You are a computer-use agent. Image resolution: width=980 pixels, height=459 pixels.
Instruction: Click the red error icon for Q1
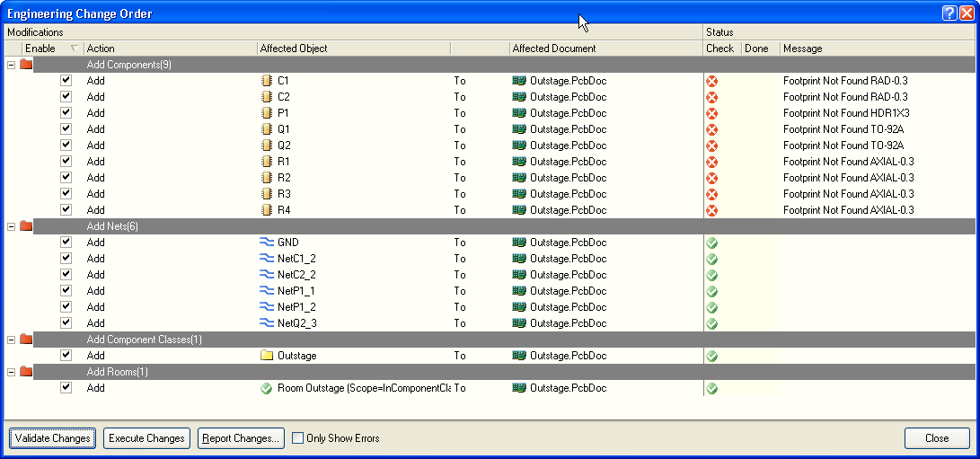pyautogui.click(x=711, y=129)
